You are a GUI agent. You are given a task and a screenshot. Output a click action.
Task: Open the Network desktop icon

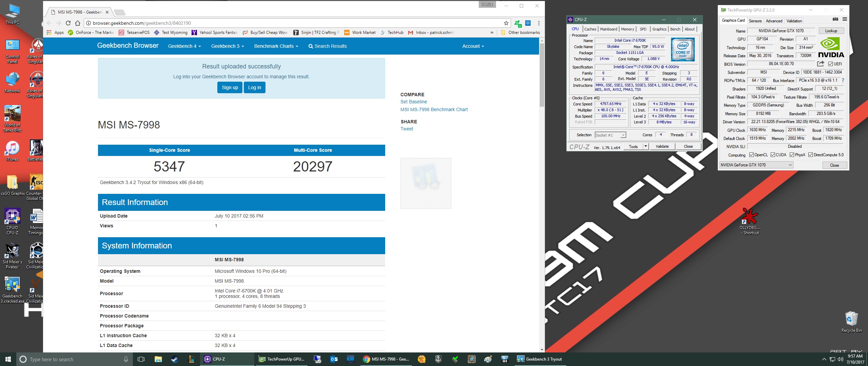[x=13, y=83]
